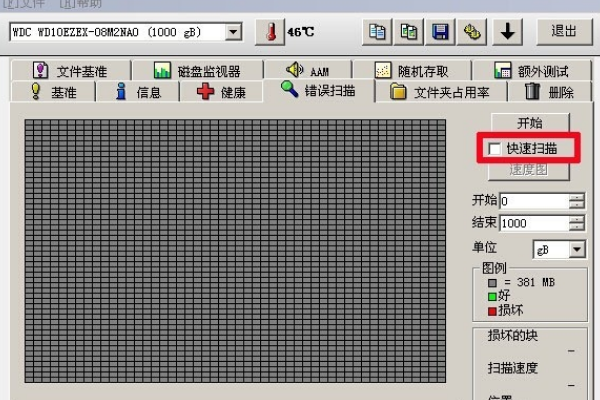Click the save screenshot floppy icon
600x400 pixels.
440,32
